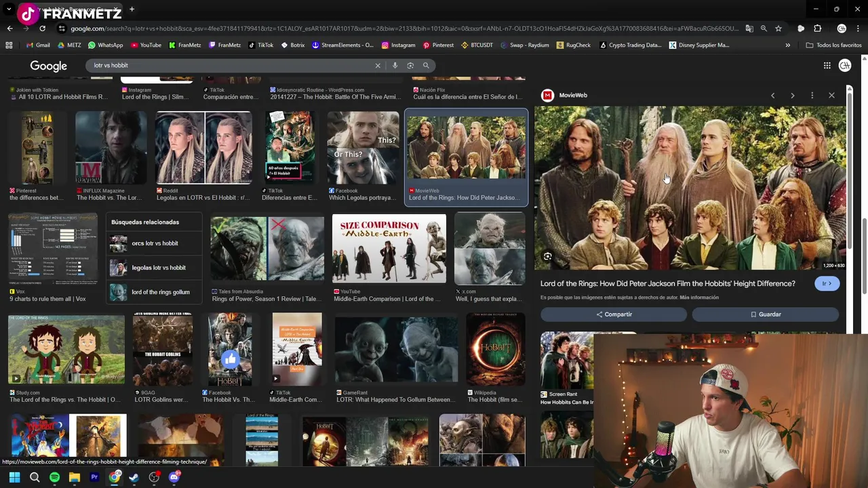Click the Compartir button

(x=614, y=314)
